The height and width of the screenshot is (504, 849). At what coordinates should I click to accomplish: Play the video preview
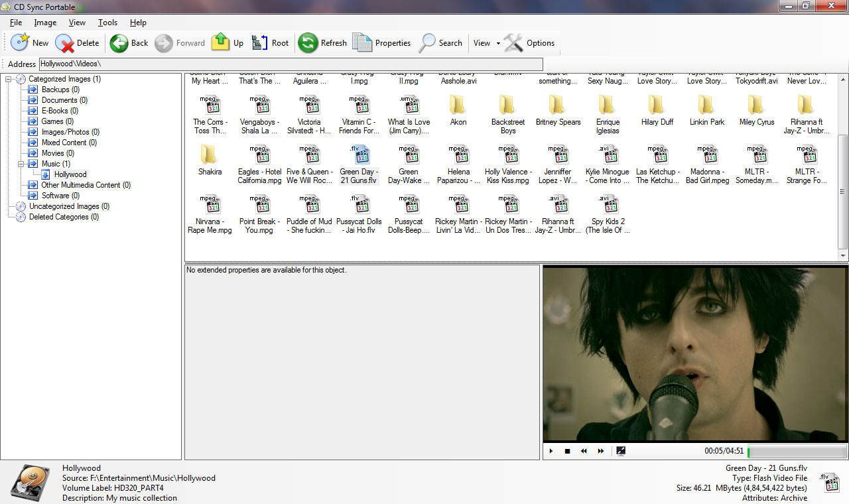tap(551, 451)
